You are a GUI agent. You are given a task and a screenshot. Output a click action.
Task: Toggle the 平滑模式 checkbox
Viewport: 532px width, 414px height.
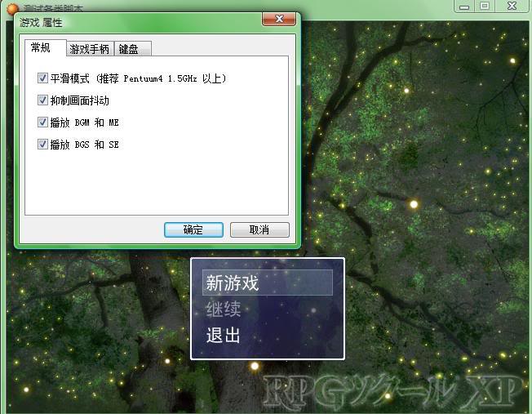[x=42, y=78]
